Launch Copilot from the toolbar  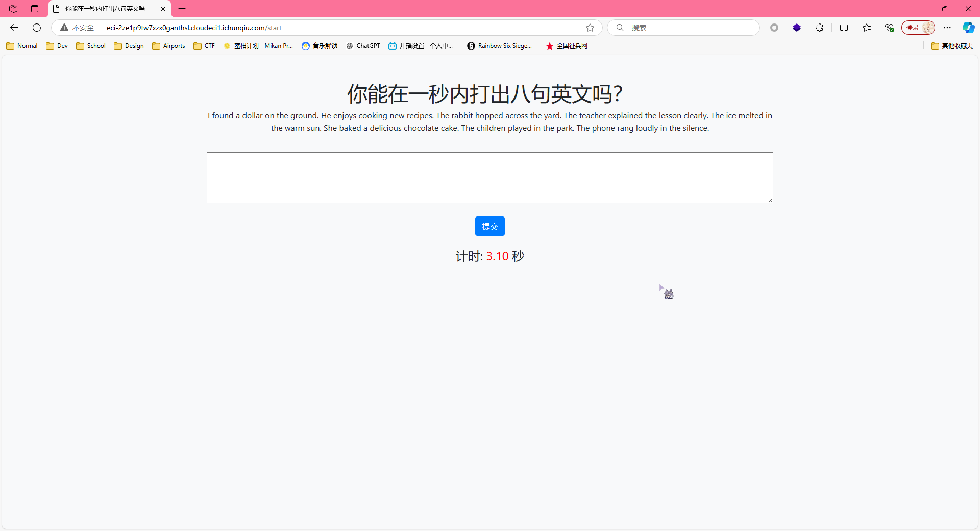[968, 28]
